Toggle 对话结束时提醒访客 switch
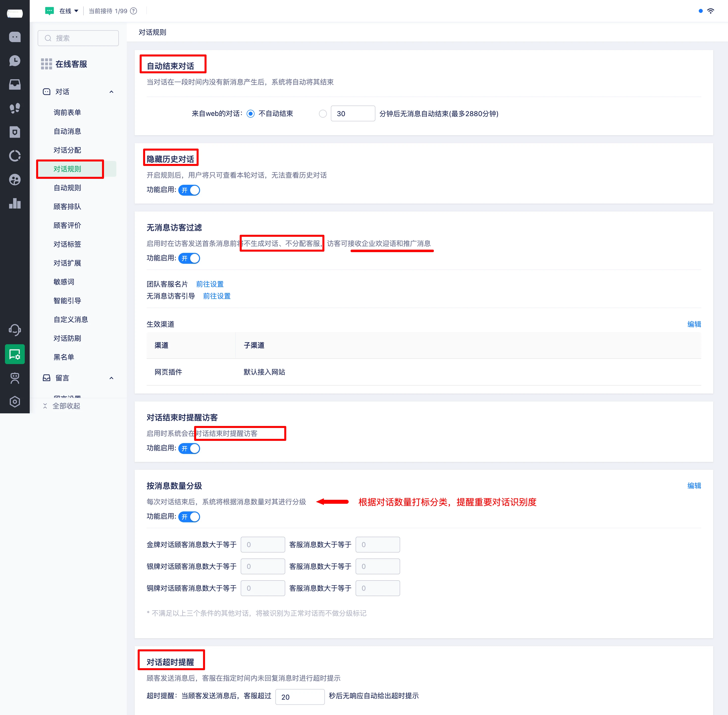 (x=189, y=448)
